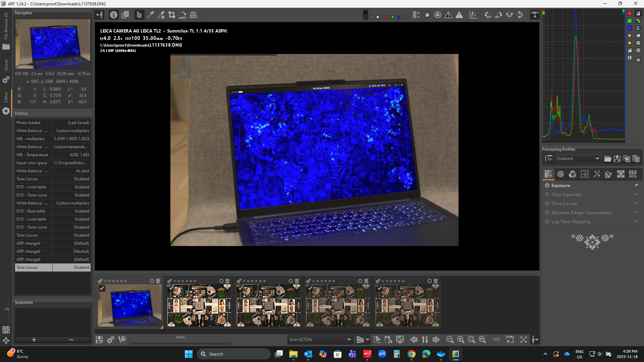Viewport: 644px width, 362px height.
Task: Open the File Browser side tab
Action: click(6, 27)
